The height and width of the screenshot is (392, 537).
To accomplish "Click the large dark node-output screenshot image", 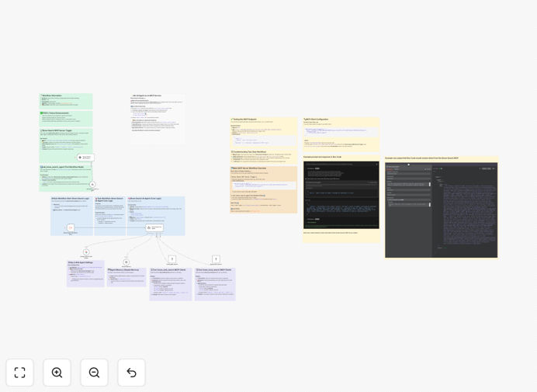I will (x=441, y=210).
